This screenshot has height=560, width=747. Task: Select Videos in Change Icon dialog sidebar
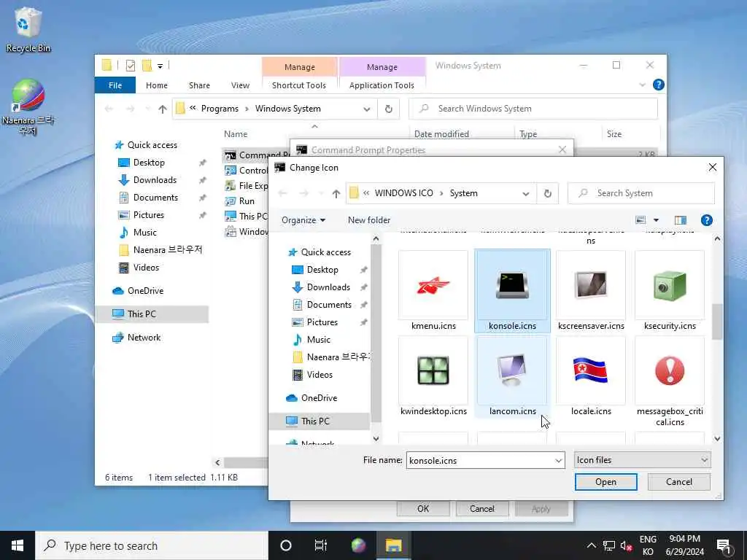click(x=320, y=375)
